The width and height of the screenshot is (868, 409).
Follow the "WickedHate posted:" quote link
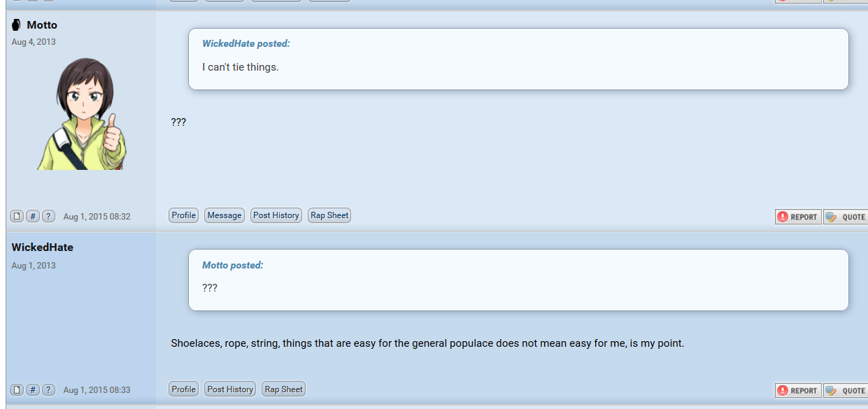click(246, 43)
